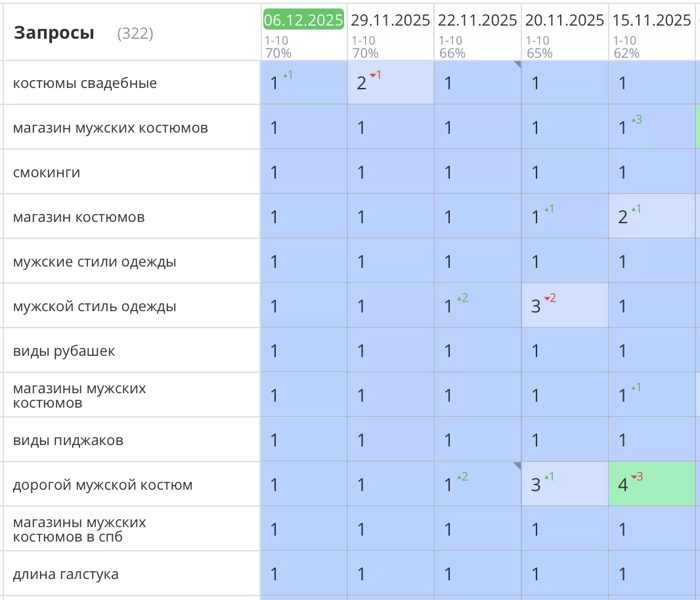Choose the 20.11.2025 date column header
Viewport: 700px width, 600px height.
tap(564, 20)
